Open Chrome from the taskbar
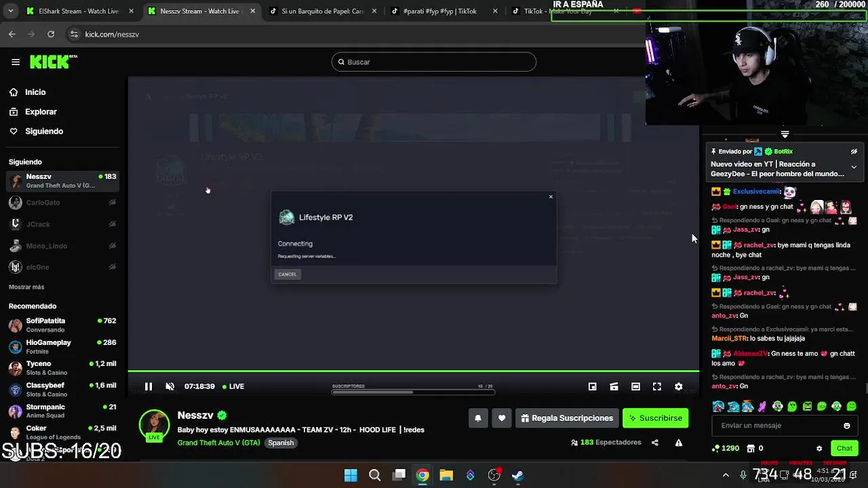Screen dimensions: 868x488 click(422, 475)
